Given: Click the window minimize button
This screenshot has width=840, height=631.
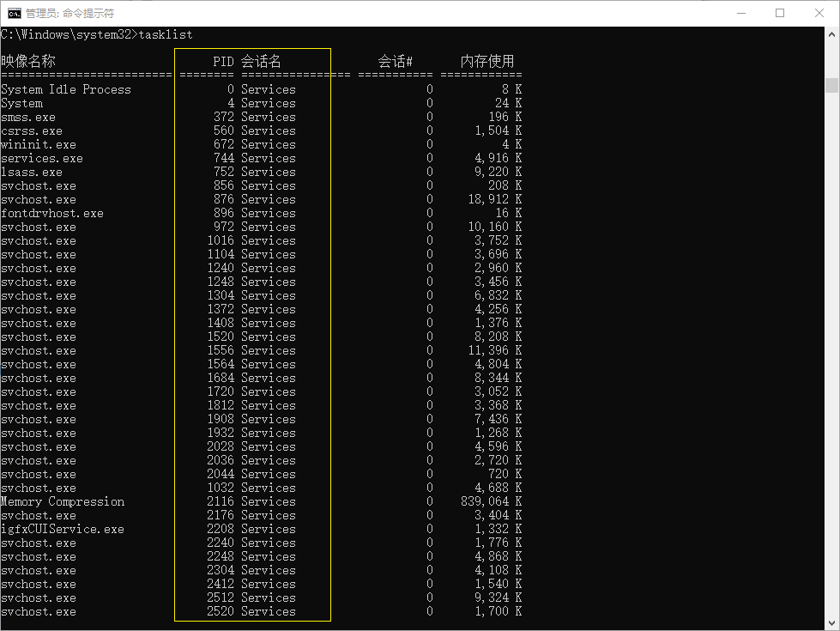Looking at the screenshot, I should tap(741, 12).
